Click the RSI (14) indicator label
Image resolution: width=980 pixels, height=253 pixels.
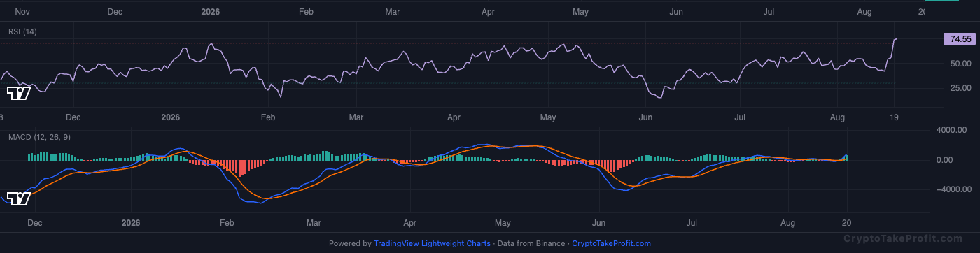(x=23, y=32)
